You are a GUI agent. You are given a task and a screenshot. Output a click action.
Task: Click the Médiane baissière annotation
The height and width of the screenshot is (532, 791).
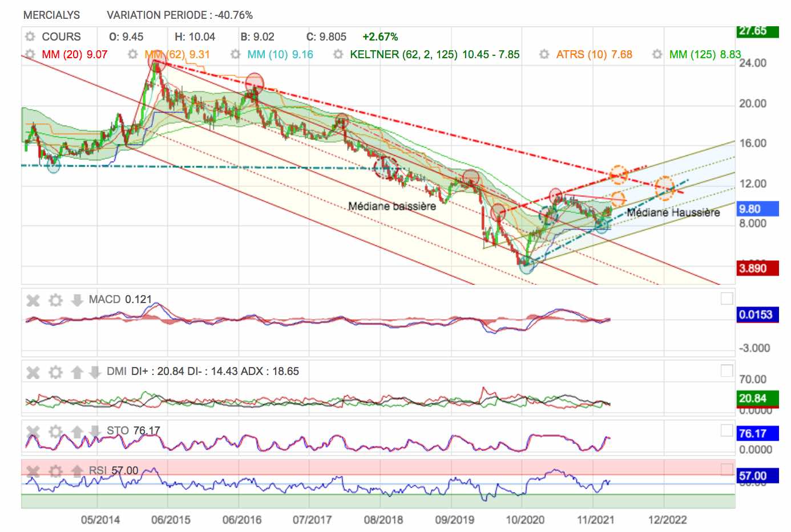coord(392,206)
